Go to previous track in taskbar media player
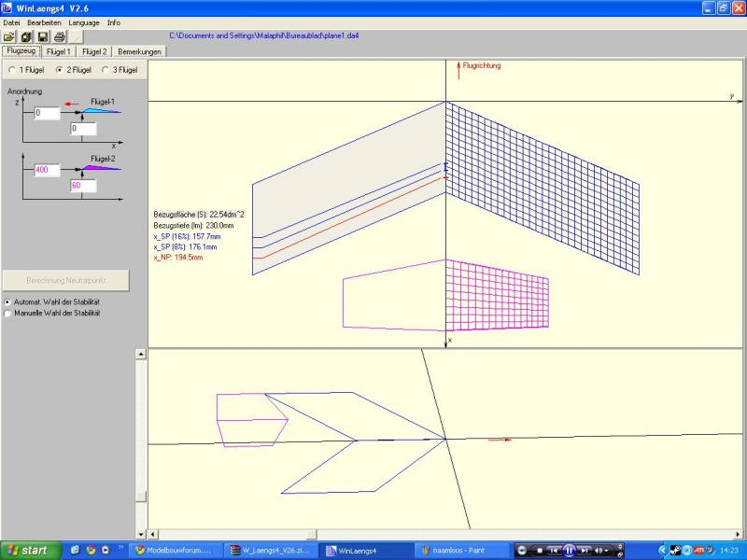The height and width of the screenshot is (560, 747). [x=554, y=551]
